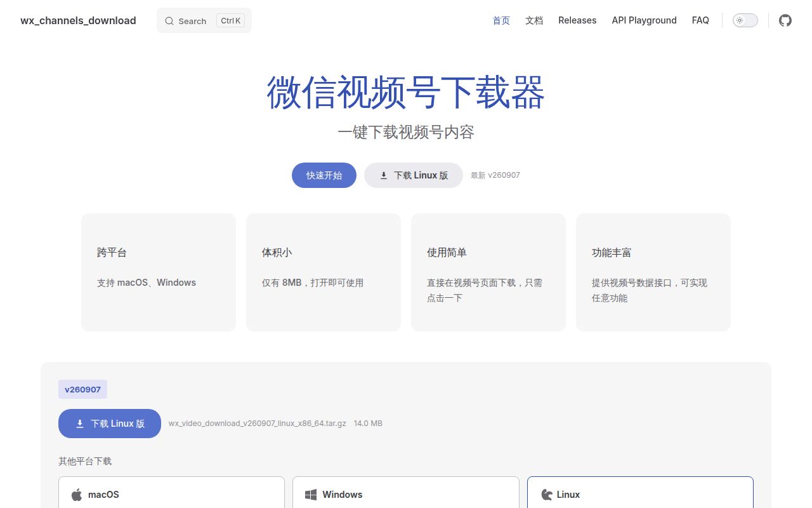Open the Releases nav item
The image size is (812, 508).
point(577,20)
